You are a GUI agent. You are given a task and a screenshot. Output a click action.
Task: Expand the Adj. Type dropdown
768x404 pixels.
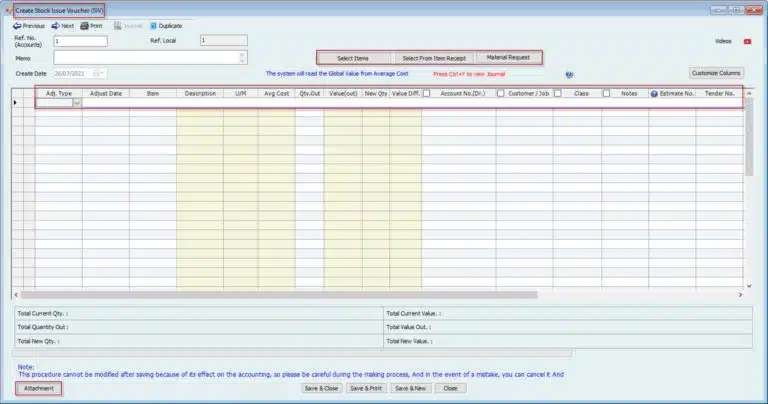(x=77, y=103)
